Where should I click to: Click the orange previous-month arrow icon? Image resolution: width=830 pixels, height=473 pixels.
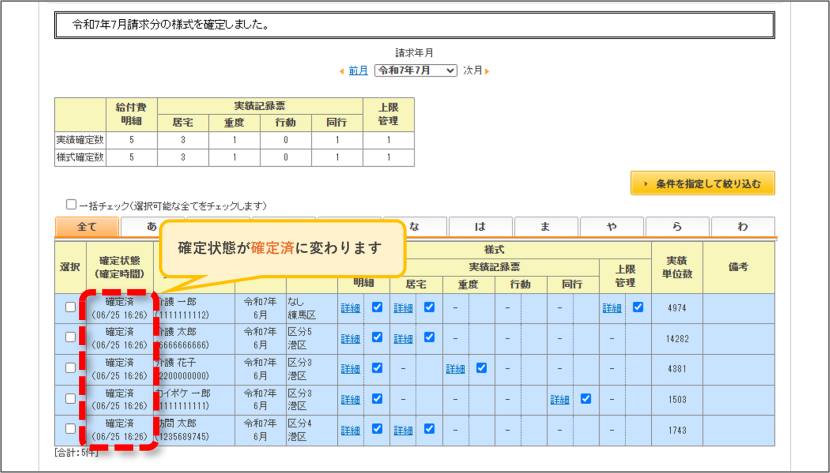pyautogui.click(x=342, y=71)
